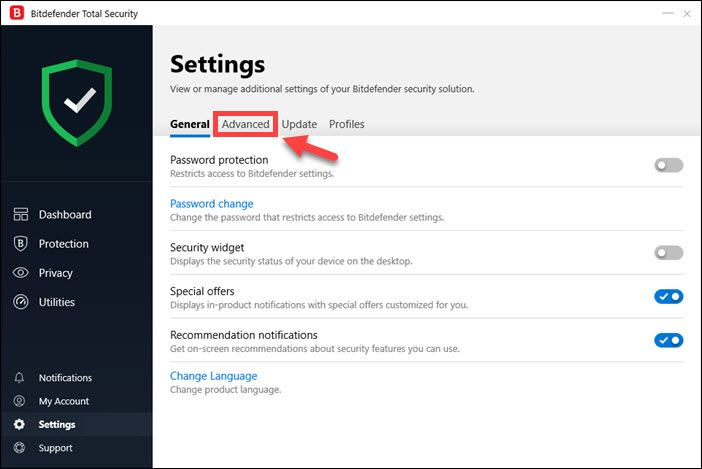The height and width of the screenshot is (469, 702).
Task: Click the Dashboard icon in sidebar
Action: click(x=20, y=214)
